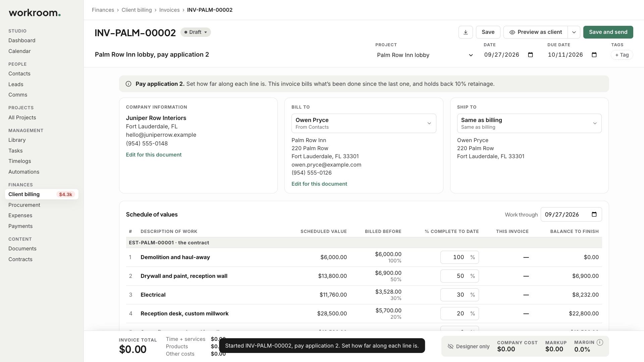Viewport: 644px width, 362px height.
Task: Click the Save button
Action: [x=488, y=32]
